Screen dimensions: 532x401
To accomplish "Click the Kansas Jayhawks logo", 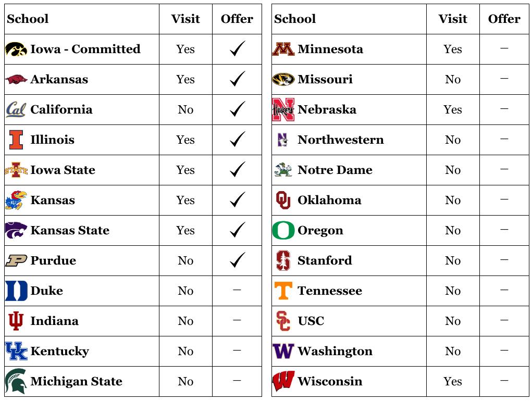I will click(x=16, y=200).
